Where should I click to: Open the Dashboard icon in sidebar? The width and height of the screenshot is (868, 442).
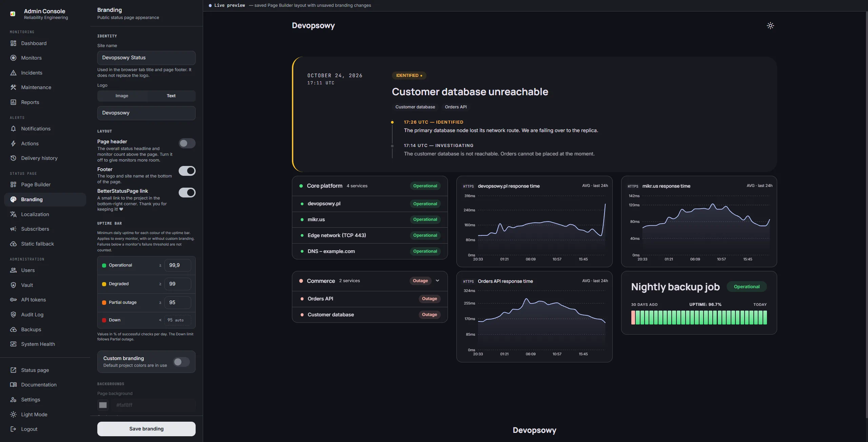pyautogui.click(x=13, y=43)
